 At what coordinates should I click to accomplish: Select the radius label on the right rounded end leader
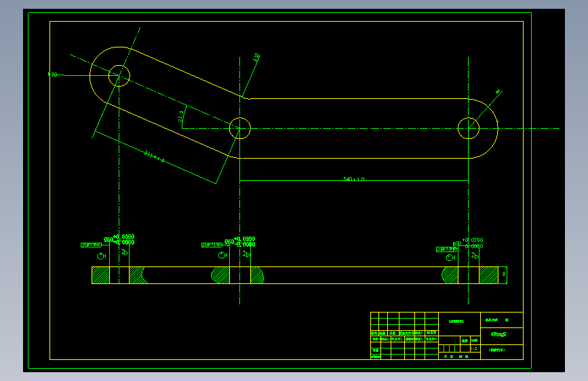pos(498,92)
